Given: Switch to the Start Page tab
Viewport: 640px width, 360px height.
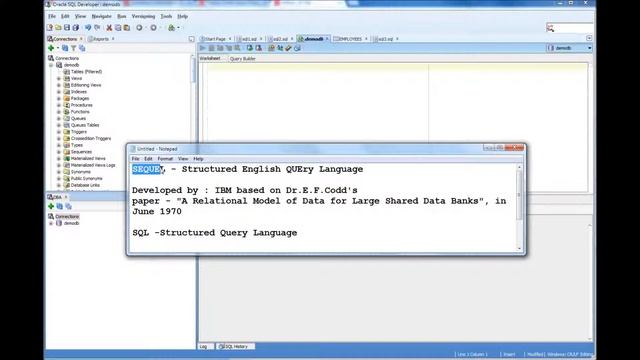Looking at the screenshot, I should click(x=215, y=39).
